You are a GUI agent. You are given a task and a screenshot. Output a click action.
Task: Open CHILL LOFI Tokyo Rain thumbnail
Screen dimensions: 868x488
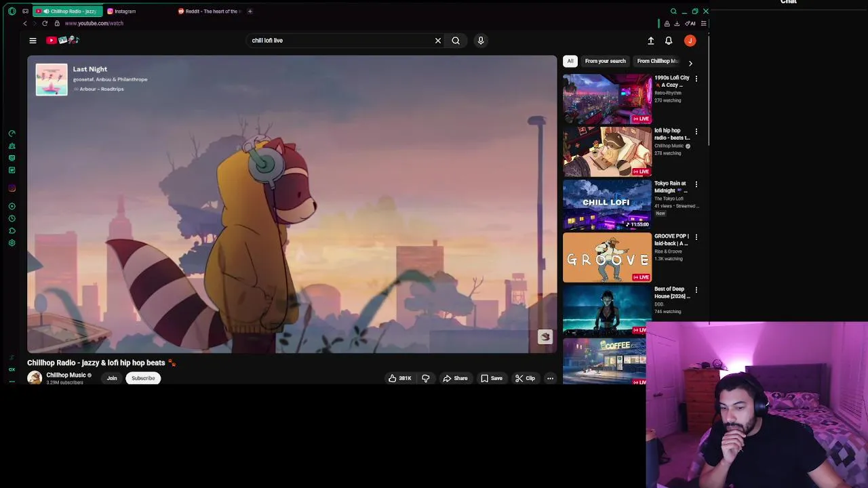click(607, 204)
